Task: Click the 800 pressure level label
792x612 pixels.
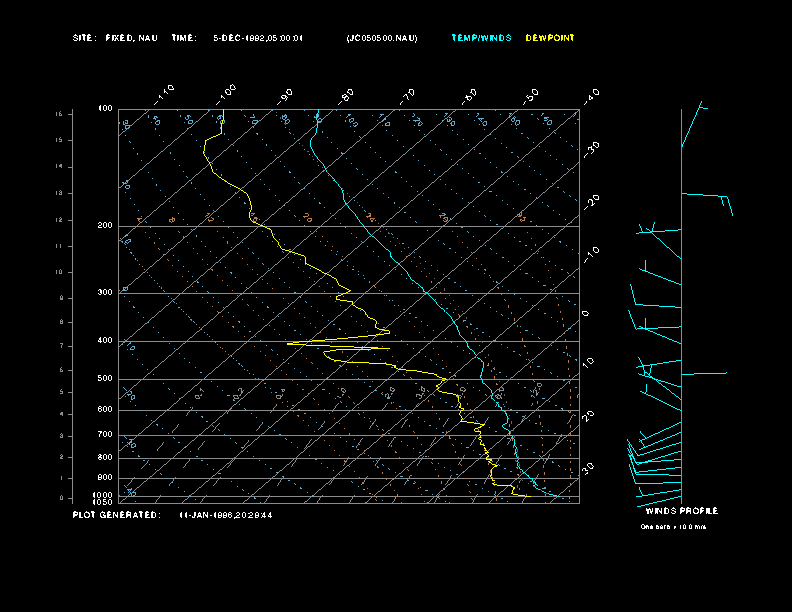Action: click(105, 457)
